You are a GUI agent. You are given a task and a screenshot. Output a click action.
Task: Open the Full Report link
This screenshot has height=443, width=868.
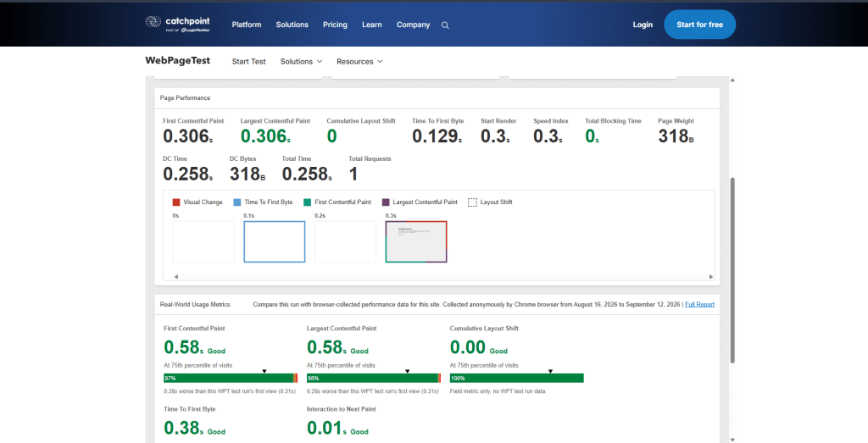pyautogui.click(x=699, y=304)
